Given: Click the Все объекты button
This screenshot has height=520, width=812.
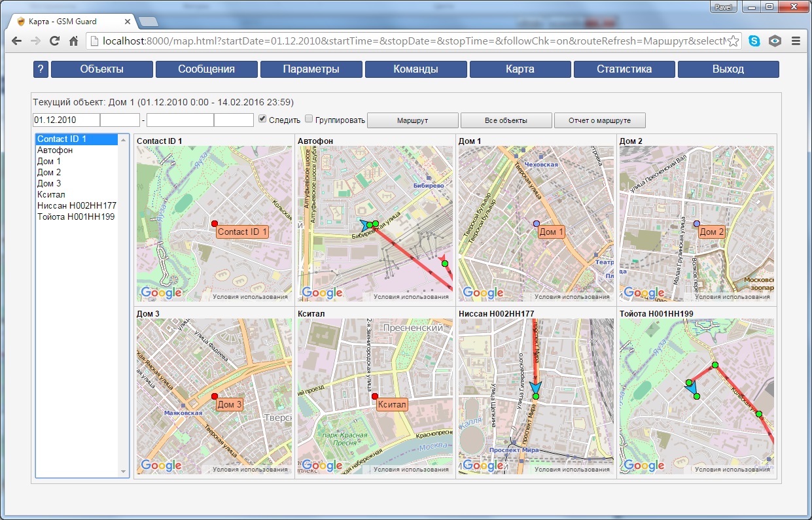Looking at the screenshot, I should tap(506, 120).
